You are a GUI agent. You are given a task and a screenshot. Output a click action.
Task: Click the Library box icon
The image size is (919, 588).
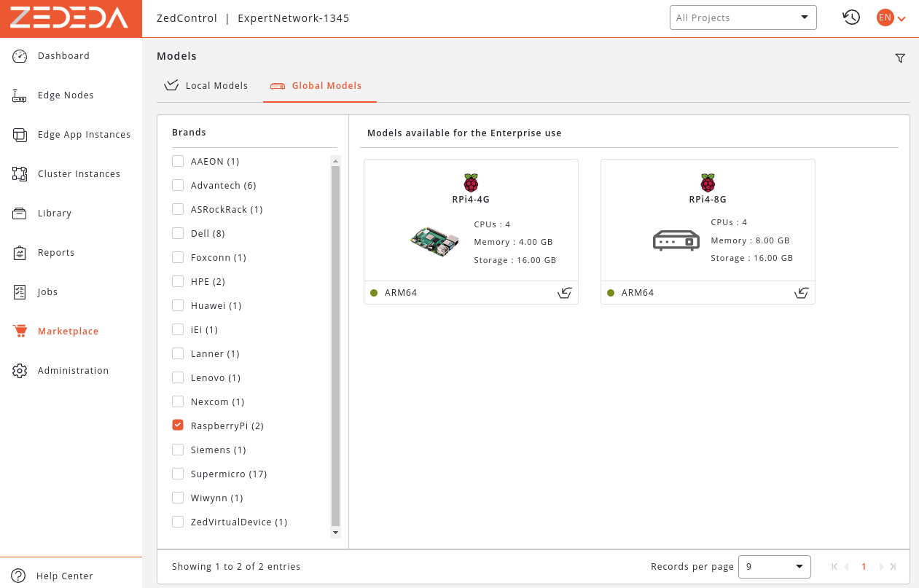[x=20, y=213]
